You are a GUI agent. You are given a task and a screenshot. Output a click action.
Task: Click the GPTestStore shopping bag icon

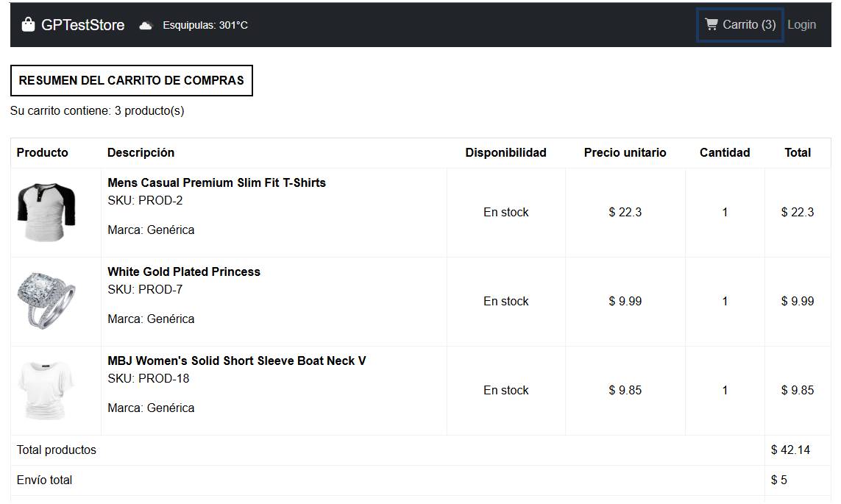coord(29,25)
